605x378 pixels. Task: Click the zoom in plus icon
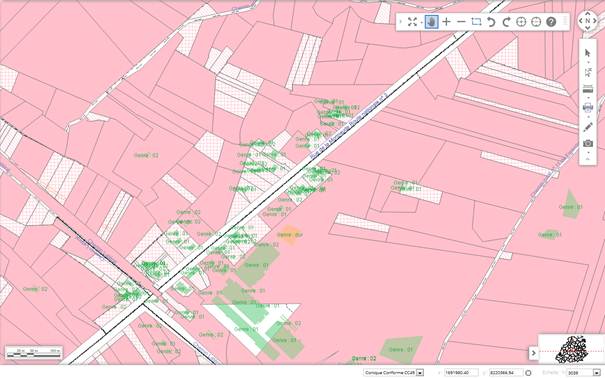point(446,22)
